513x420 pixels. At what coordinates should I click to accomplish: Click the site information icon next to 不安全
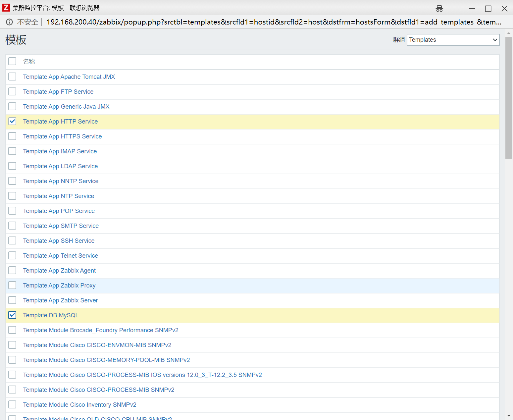point(9,22)
